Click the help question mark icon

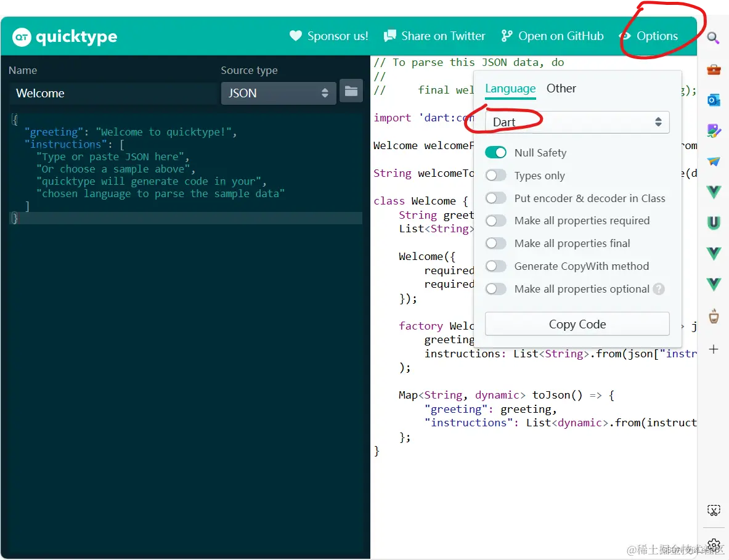coord(658,289)
